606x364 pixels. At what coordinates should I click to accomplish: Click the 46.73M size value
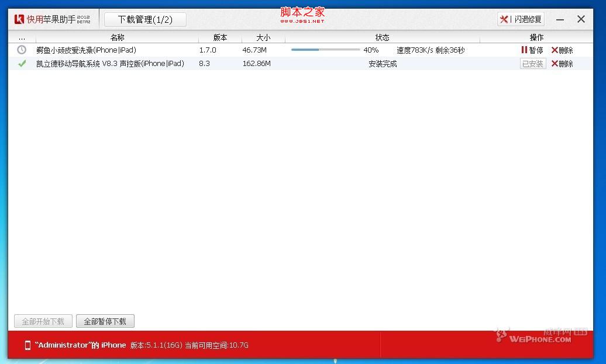coord(254,50)
